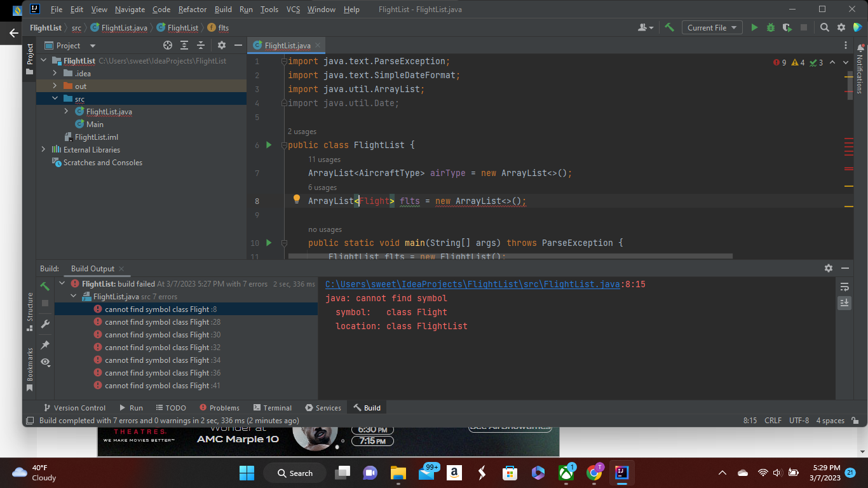Open FlightList.java link in the error output

pos(471,284)
